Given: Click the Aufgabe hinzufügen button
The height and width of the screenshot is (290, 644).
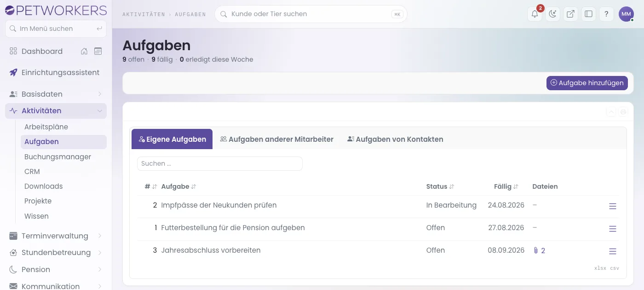Looking at the screenshot, I should pos(587,83).
